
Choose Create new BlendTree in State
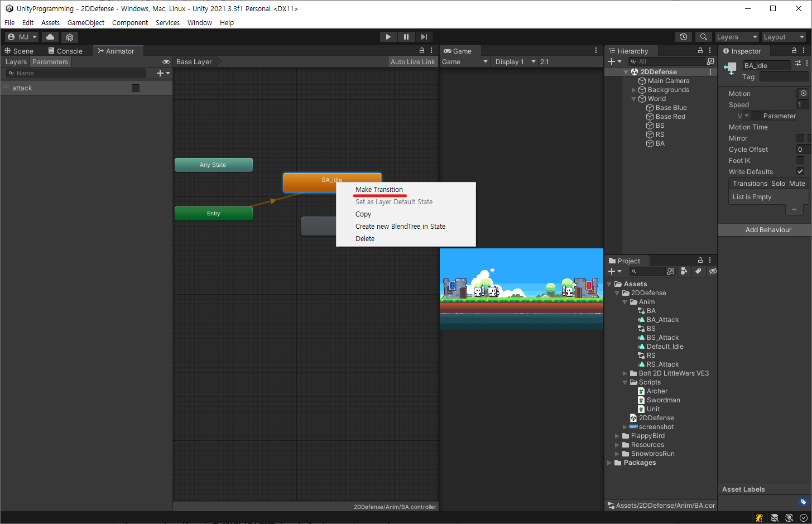tap(406, 227)
